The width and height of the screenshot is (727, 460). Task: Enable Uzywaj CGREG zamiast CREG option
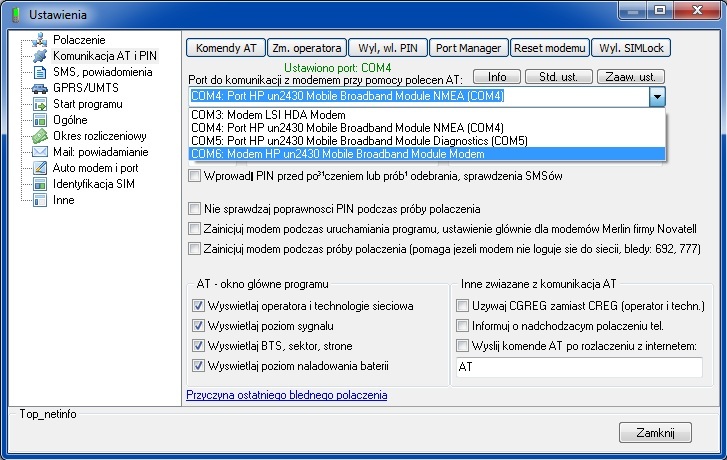pos(462,306)
